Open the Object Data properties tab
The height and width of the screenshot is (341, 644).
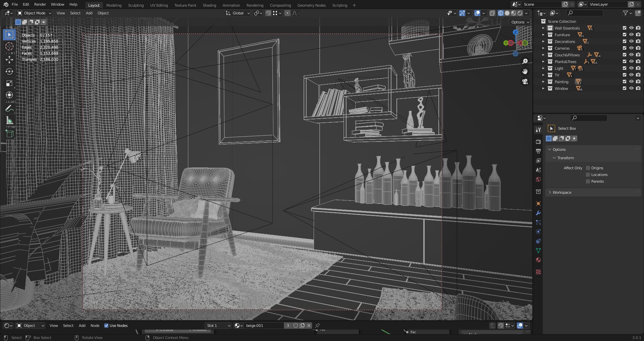point(538,250)
